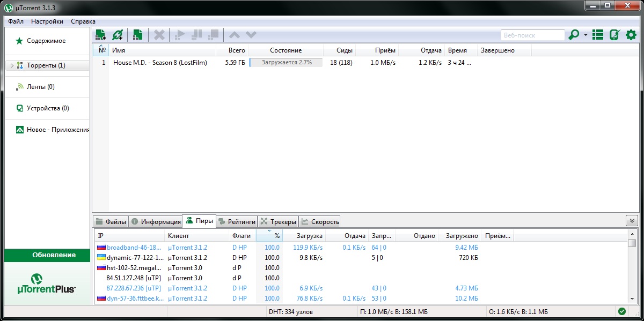The image size is (644, 321).
Task: Click the magnifier search icon
Action: pyautogui.click(x=574, y=35)
